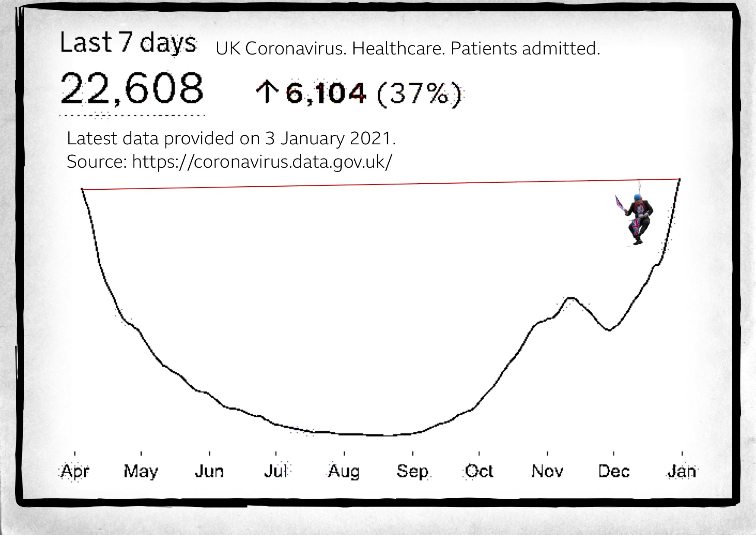Select the Oct axis label
The height and width of the screenshot is (535, 756).
click(x=479, y=471)
